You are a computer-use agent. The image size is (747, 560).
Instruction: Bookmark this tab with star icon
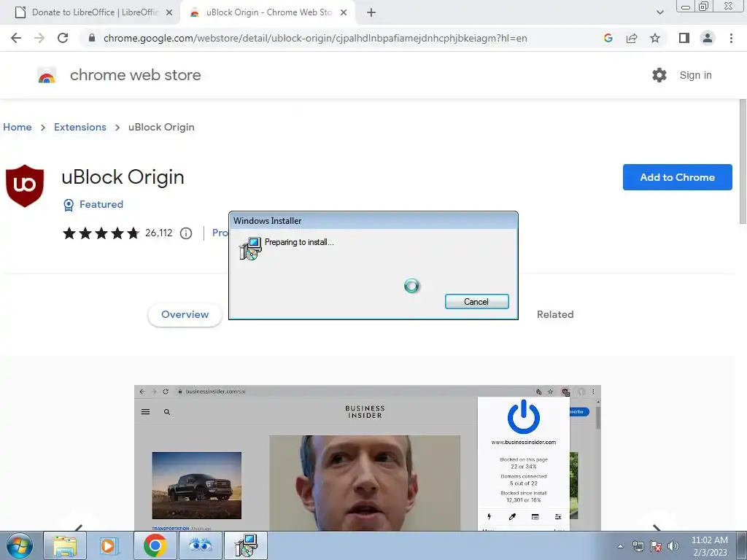(655, 38)
